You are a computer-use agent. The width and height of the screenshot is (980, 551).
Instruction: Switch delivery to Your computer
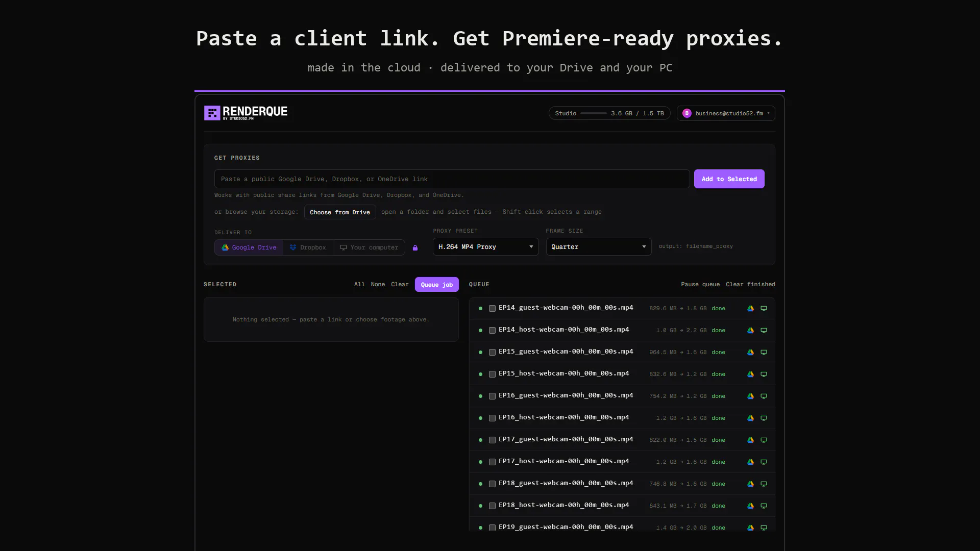(x=369, y=247)
